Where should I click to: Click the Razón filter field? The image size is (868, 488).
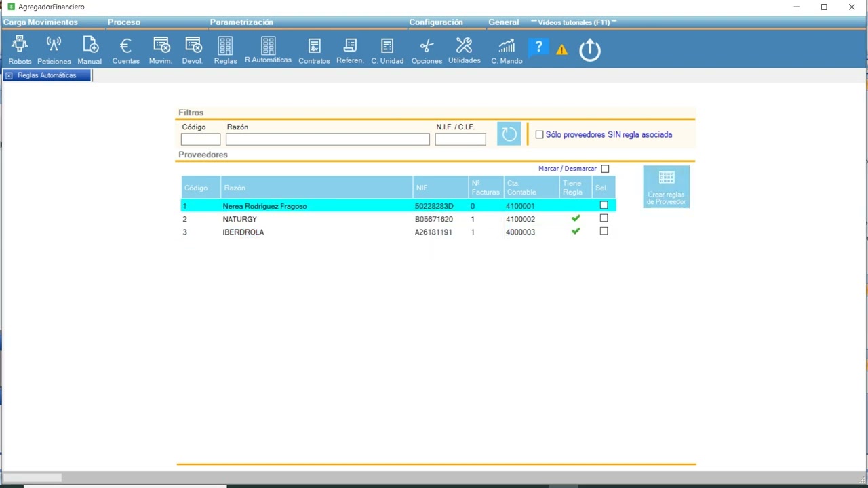(328, 139)
